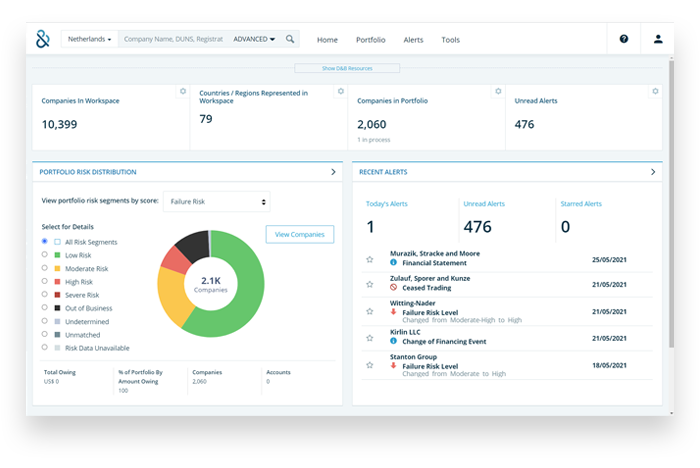Select the Out of Business radio button

coord(45,308)
